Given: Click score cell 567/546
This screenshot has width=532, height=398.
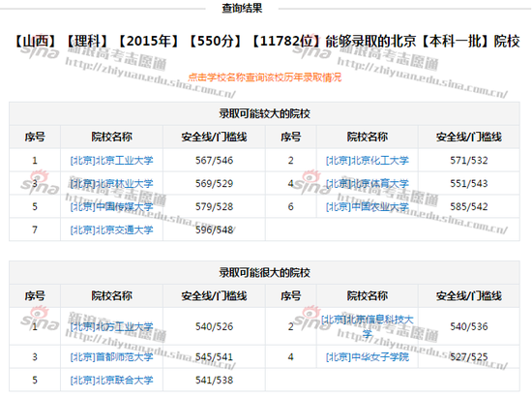Looking at the screenshot, I should pyautogui.click(x=214, y=161).
